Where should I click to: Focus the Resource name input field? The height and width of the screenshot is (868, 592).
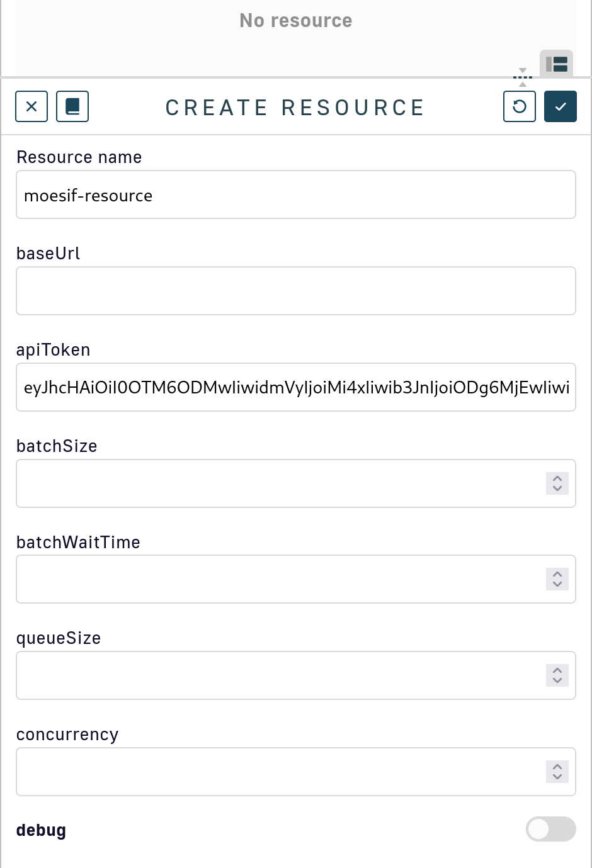point(296,194)
